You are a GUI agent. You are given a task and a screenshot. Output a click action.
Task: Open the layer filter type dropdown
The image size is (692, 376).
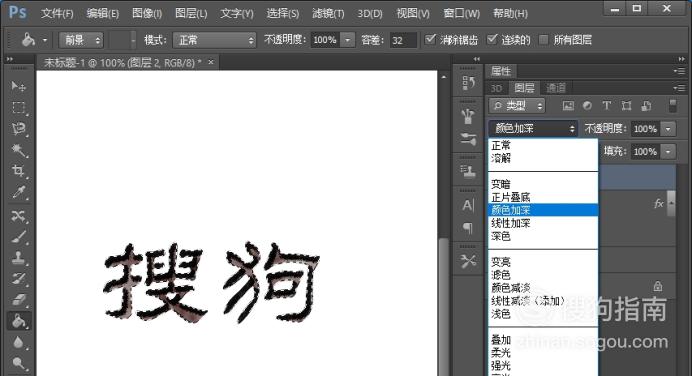[x=517, y=106]
